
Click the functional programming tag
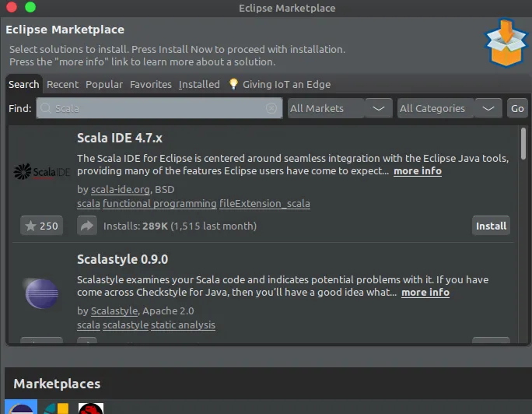pos(159,203)
